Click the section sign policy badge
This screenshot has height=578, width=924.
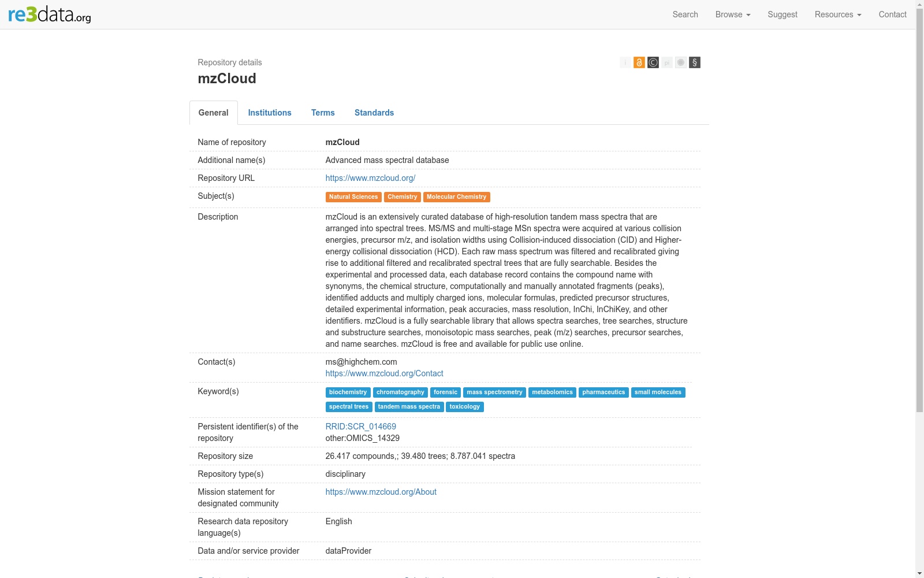click(x=695, y=62)
